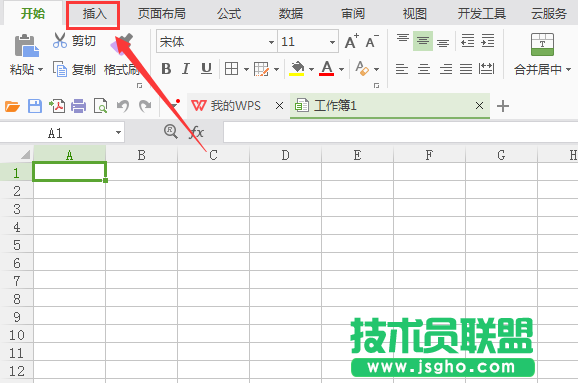Click the fx insert function icon
This screenshot has width=578, height=383.
tap(196, 132)
